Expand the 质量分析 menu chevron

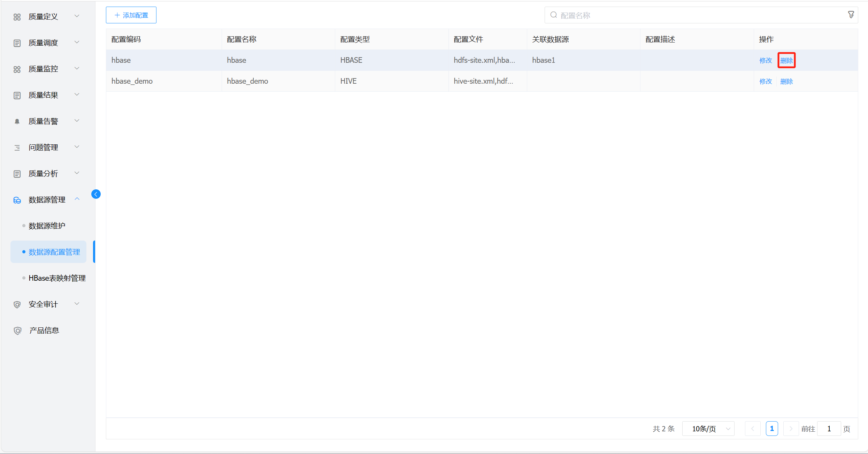pyautogui.click(x=77, y=173)
